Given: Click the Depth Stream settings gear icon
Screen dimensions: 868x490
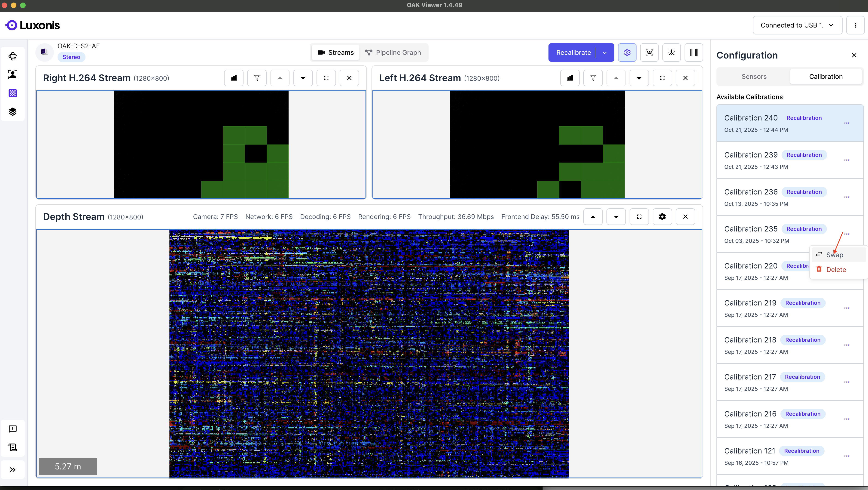Looking at the screenshot, I should [662, 217].
